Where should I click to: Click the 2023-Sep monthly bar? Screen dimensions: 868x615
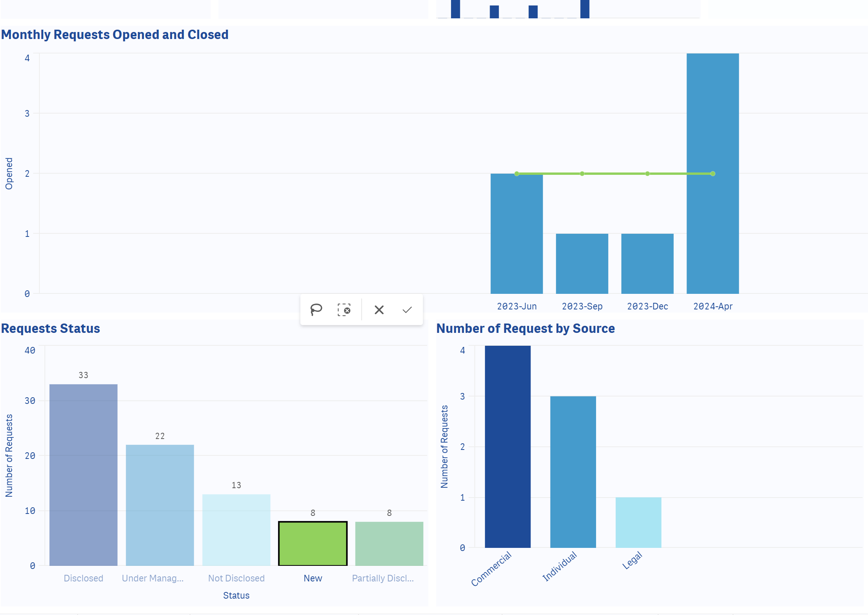(x=582, y=263)
